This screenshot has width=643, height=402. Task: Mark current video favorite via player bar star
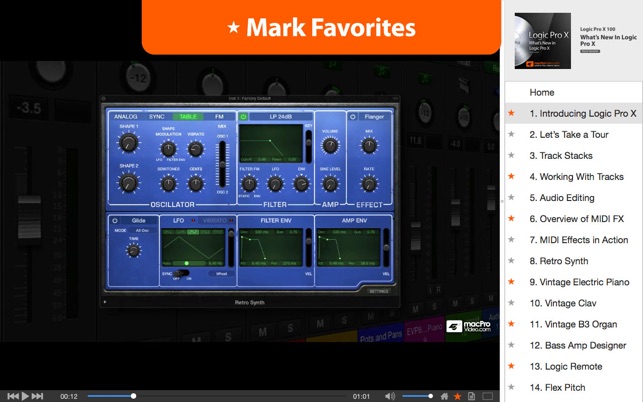tap(458, 396)
